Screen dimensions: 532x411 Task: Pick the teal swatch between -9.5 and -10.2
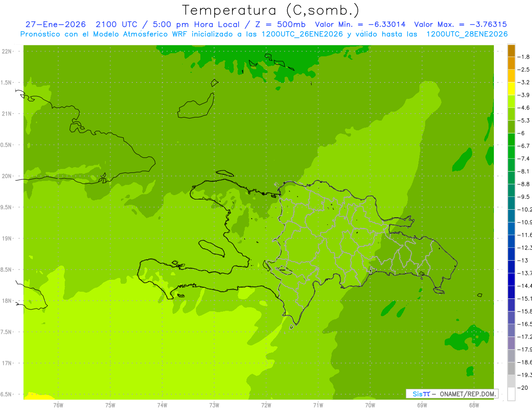[x=512, y=203]
